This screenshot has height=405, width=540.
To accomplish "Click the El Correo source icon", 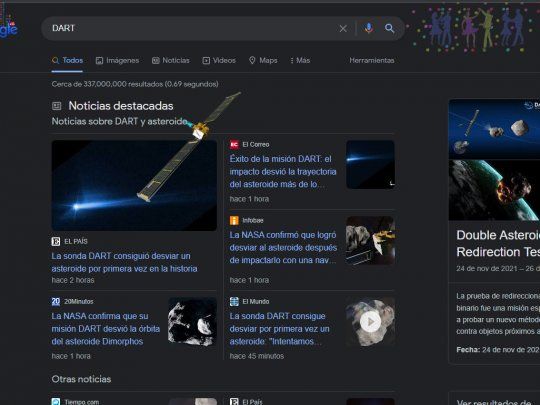I will (x=234, y=145).
